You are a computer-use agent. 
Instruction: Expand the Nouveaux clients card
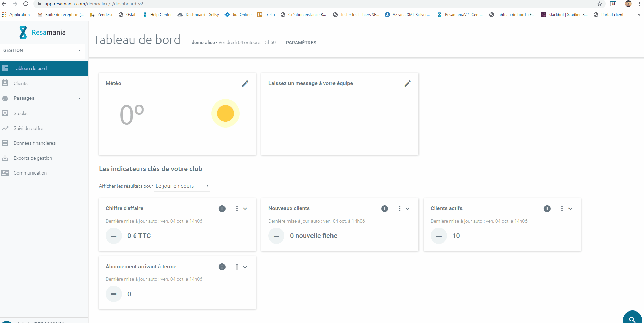(x=408, y=209)
